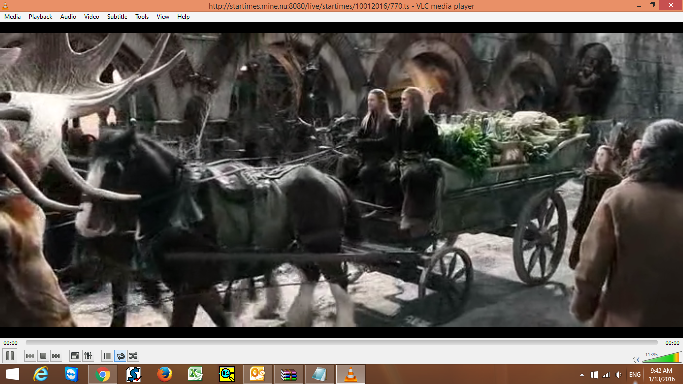Open the yellow magnifier app taskbar icon

click(x=227, y=374)
